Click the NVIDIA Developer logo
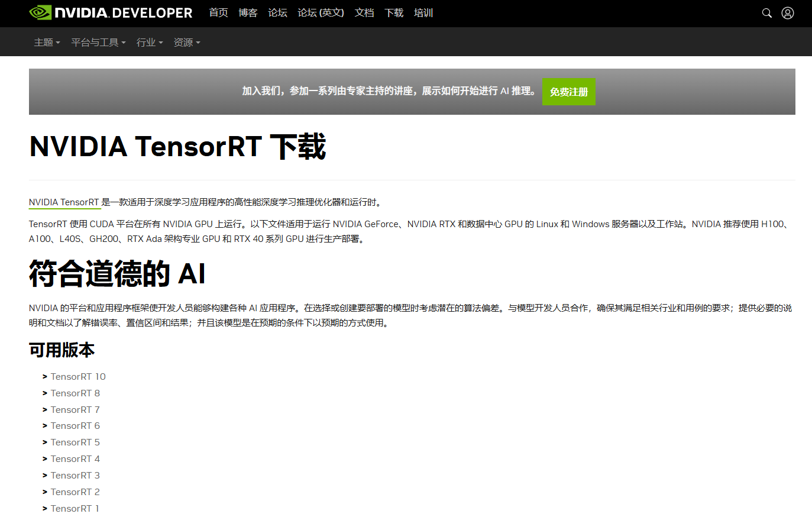 (111, 13)
